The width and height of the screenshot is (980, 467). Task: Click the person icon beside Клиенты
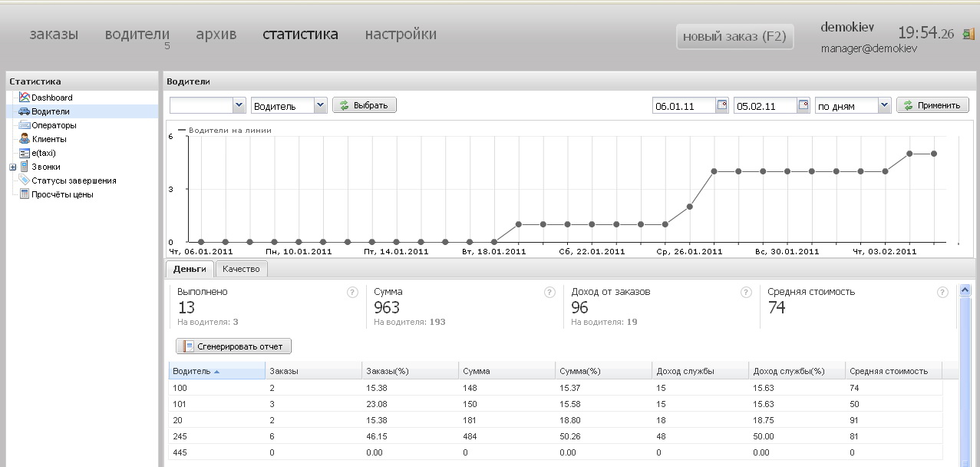(25, 139)
